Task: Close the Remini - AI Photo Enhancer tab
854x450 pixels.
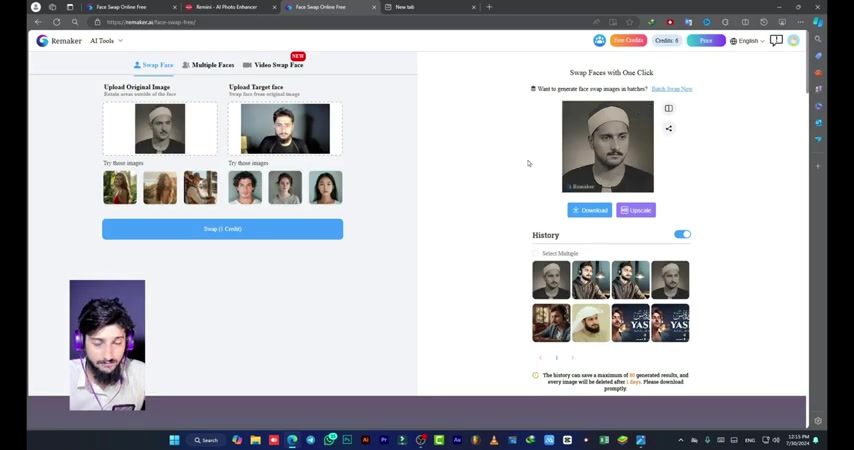Action: coord(274,7)
